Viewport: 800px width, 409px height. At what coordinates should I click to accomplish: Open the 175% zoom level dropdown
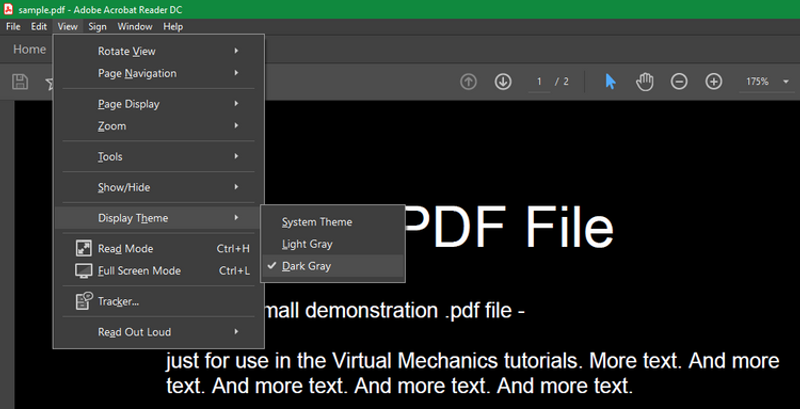[x=765, y=82]
